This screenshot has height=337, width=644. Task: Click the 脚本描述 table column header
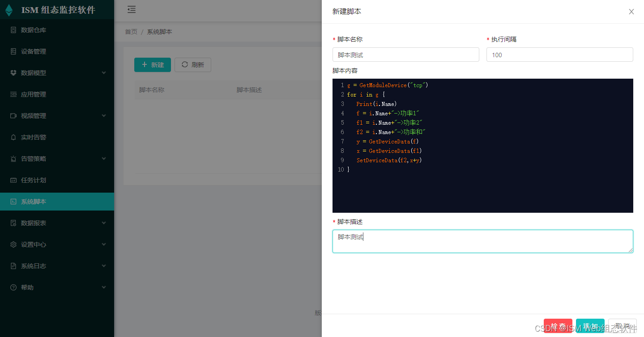coord(249,90)
